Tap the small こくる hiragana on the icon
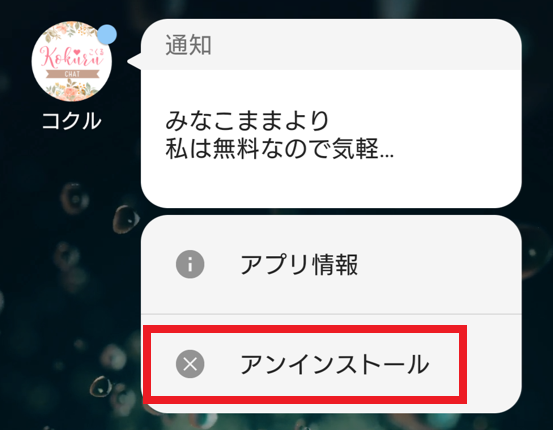 click(97, 52)
